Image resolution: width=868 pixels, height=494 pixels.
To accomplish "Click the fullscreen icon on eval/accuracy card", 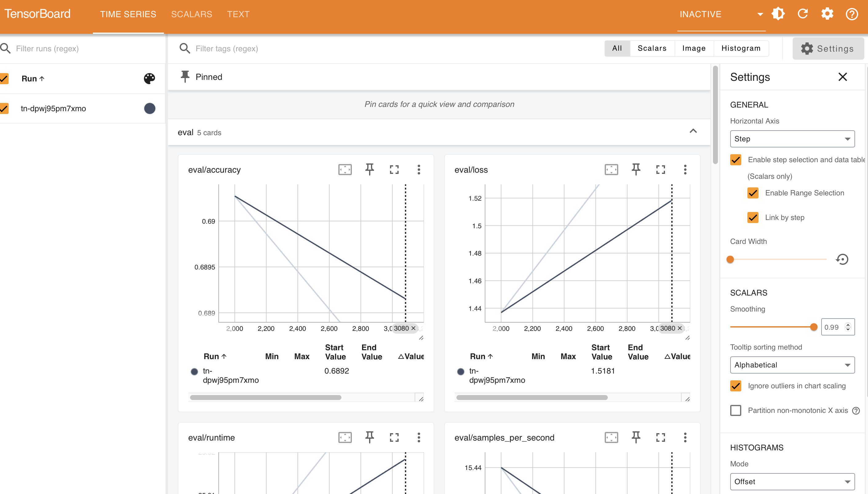I will click(x=395, y=170).
